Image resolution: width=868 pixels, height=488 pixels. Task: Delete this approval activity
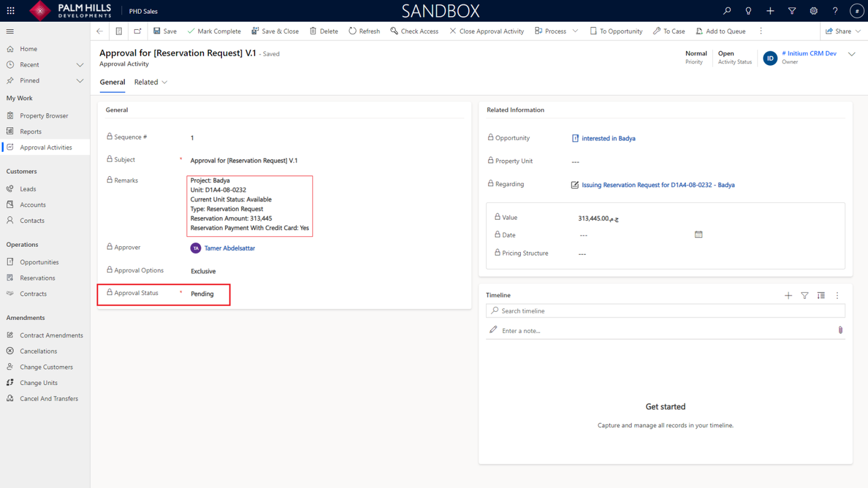[x=324, y=31]
